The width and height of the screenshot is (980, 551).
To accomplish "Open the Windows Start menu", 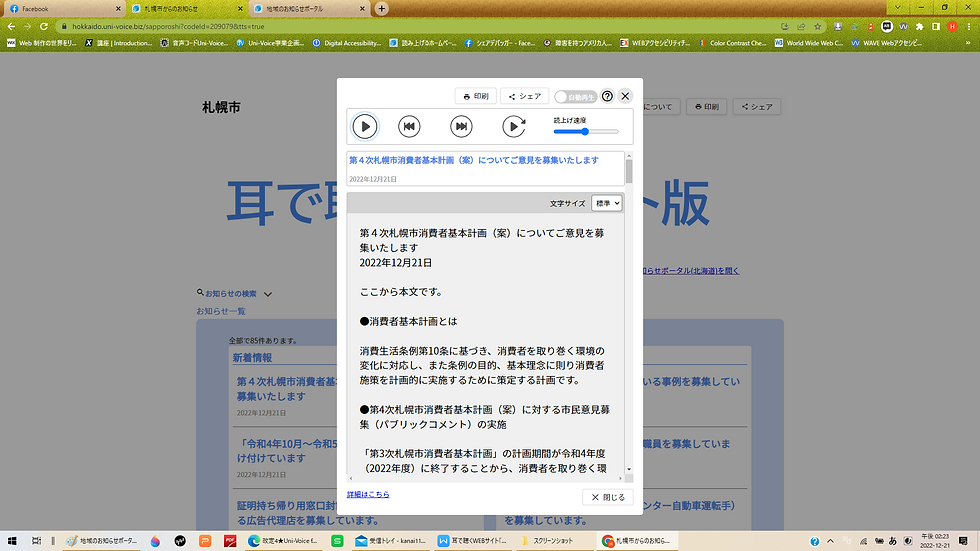I will [x=12, y=541].
